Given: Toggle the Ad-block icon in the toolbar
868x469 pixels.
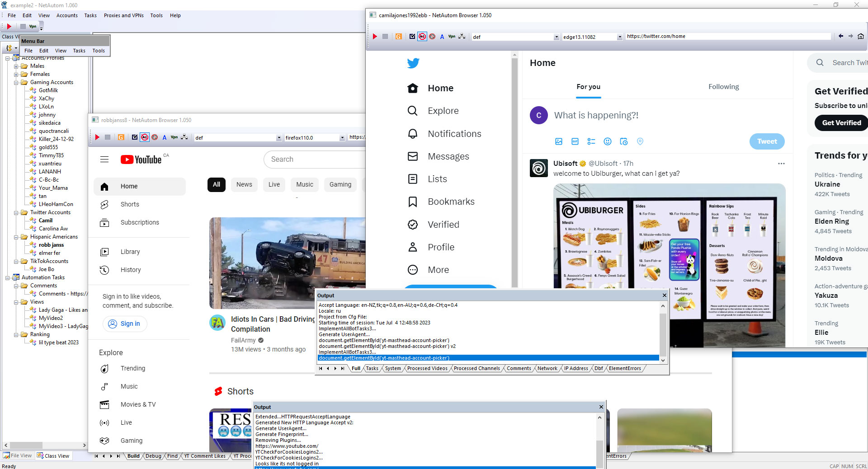Looking at the screenshot, I should click(x=422, y=36).
